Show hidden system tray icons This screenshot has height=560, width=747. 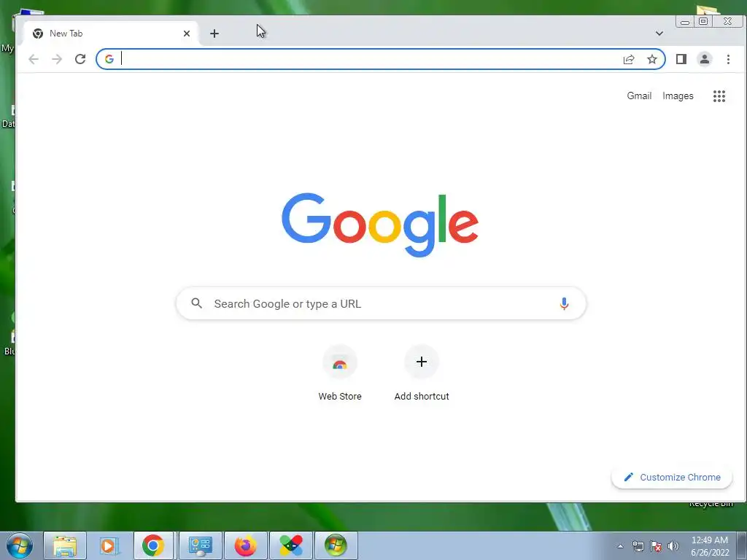620,546
